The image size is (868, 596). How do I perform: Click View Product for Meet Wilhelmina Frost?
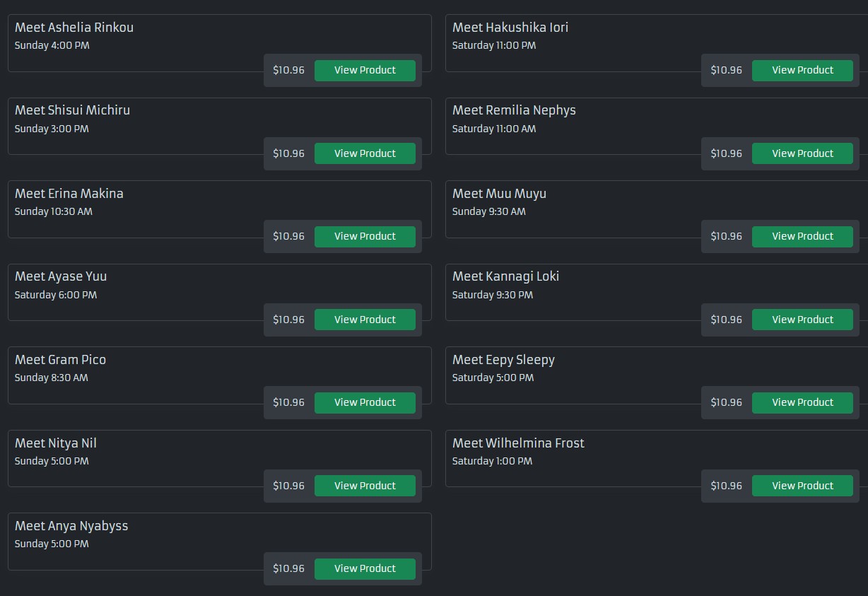[802, 486]
